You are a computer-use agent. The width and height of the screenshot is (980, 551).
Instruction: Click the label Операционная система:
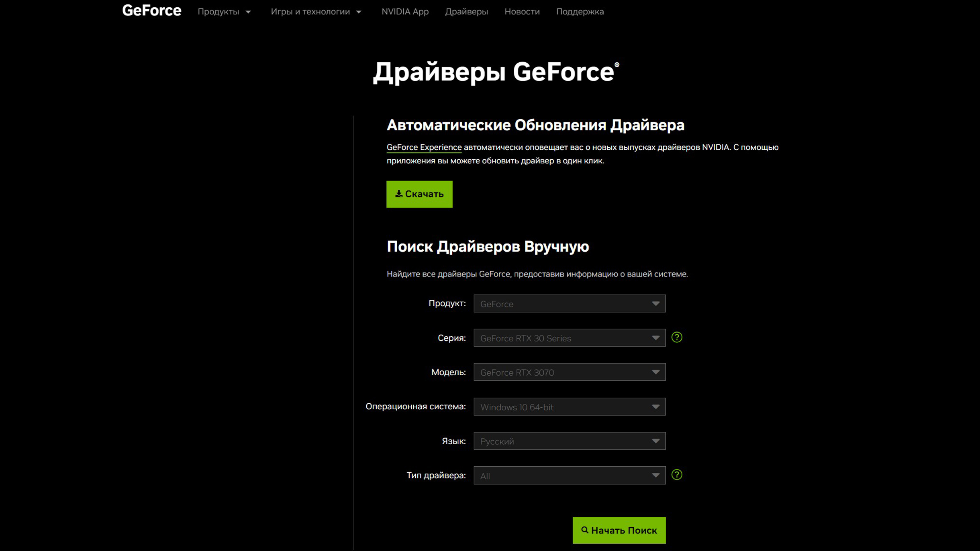click(x=416, y=407)
